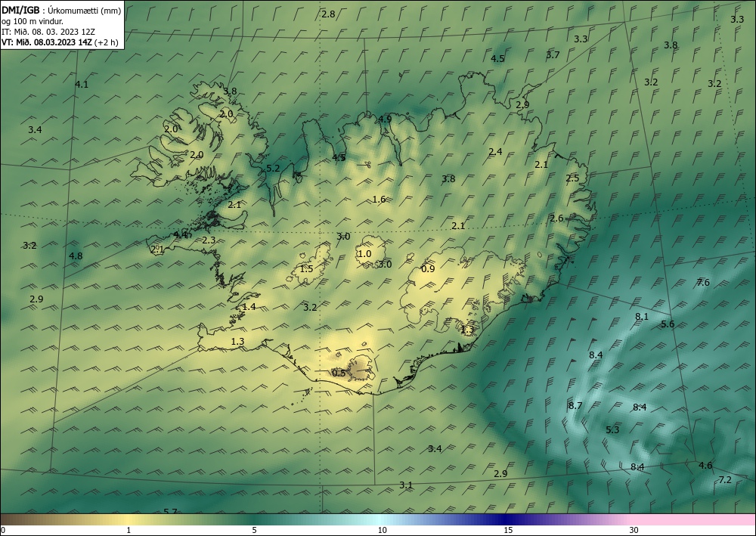Viewport: 756px width, 536px height.
Task: Click the 2.5 value near the east coast
Action: tap(572, 179)
